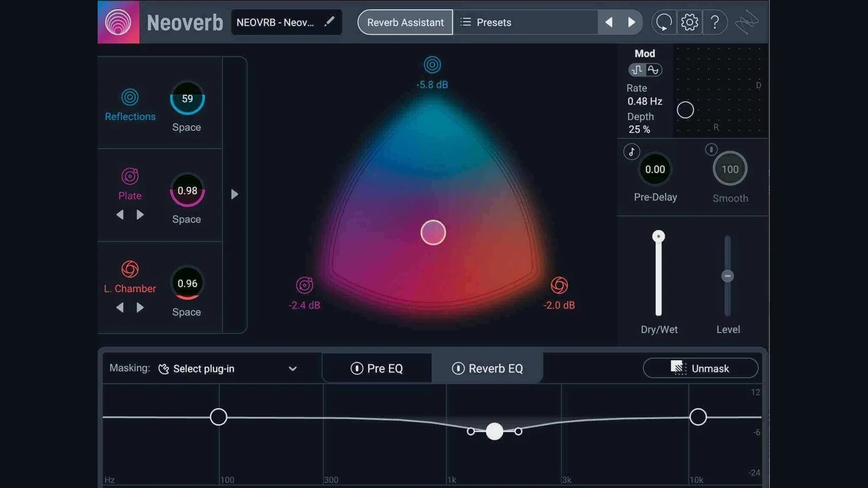The width and height of the screenshot is (868, 488).
Task: Select the sine-wave modulation mode
Action: pyautogui.click(x=654, y=70)
